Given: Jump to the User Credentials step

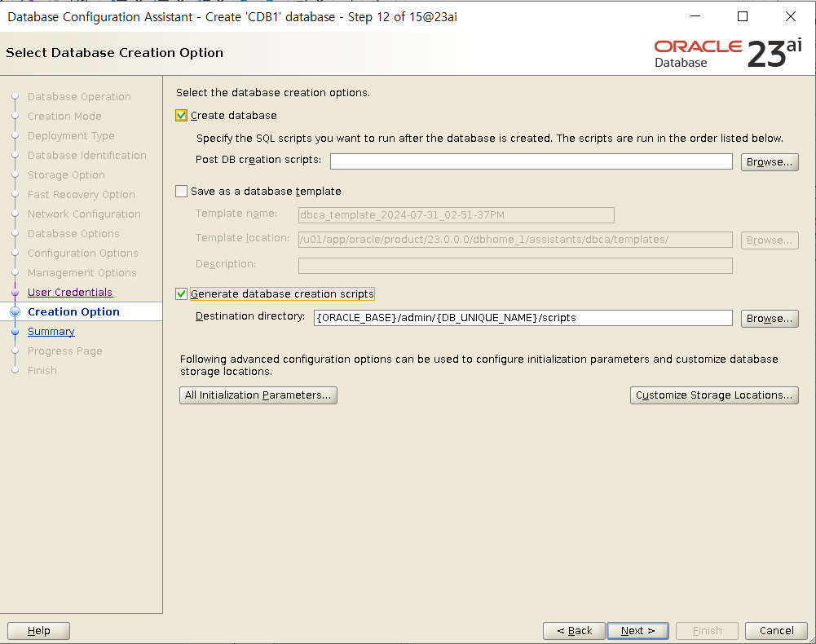Looking at the screenshot, I should pos(70,292).
